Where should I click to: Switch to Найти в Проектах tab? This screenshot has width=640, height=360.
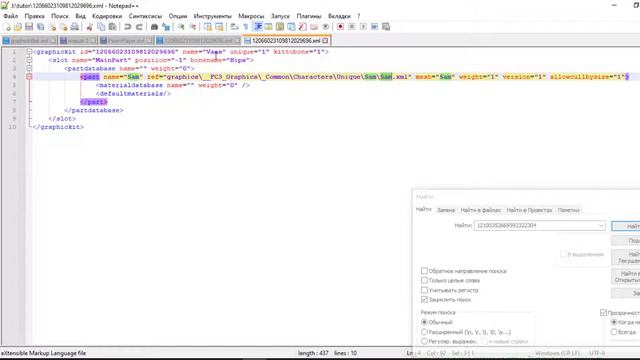(529, 210)
